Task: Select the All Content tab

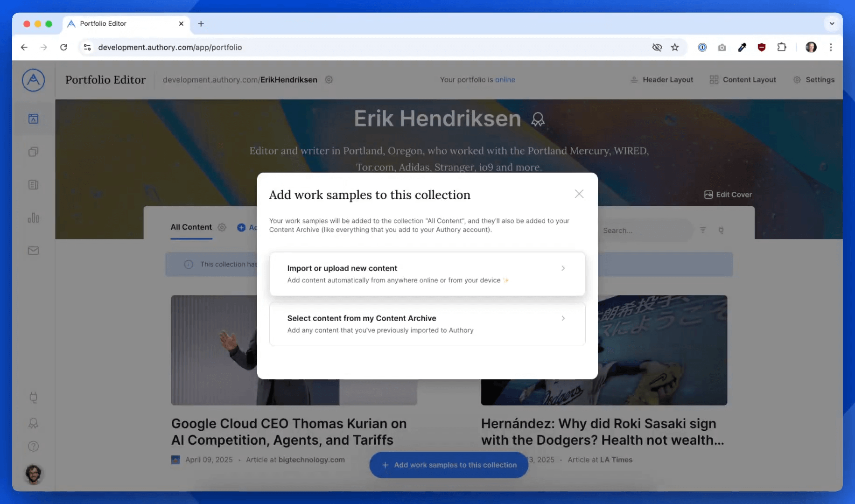Action: tap(191, 227)
